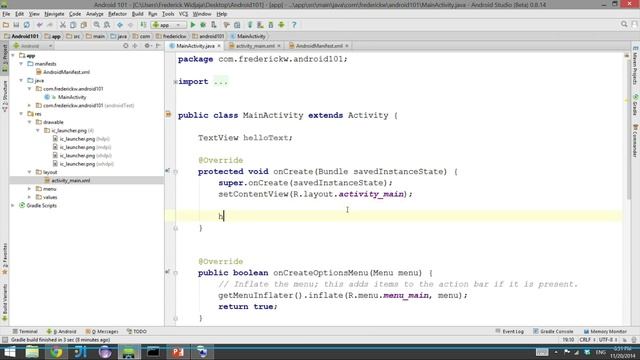
Task: Select ic_launcher.png (hdpi) file
Action: (85, 139)
